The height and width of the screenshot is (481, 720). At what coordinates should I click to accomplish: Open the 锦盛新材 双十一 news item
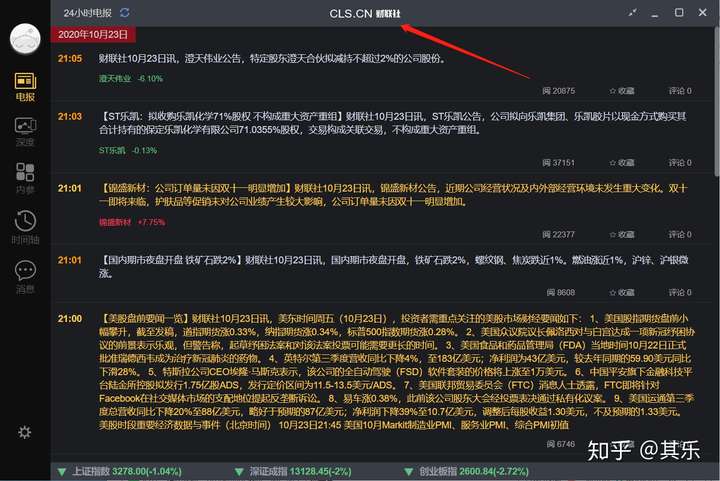tap(393, 195)
